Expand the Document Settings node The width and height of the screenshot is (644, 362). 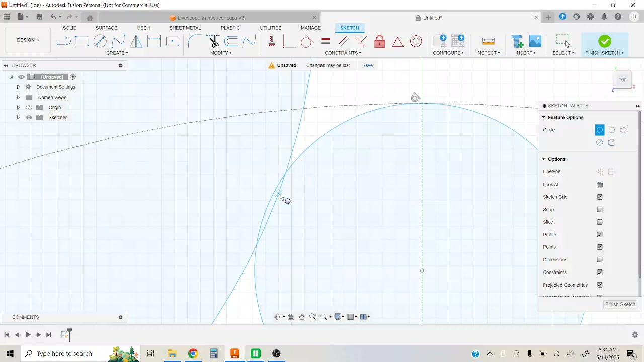click(x=18, y=87)
